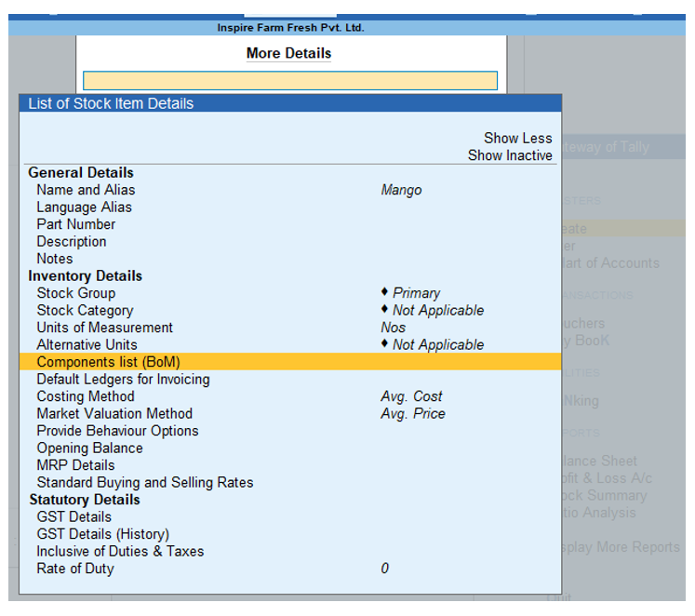Open Chart of Accounts in background menu

pyautogui.click(x=610, y=263)
